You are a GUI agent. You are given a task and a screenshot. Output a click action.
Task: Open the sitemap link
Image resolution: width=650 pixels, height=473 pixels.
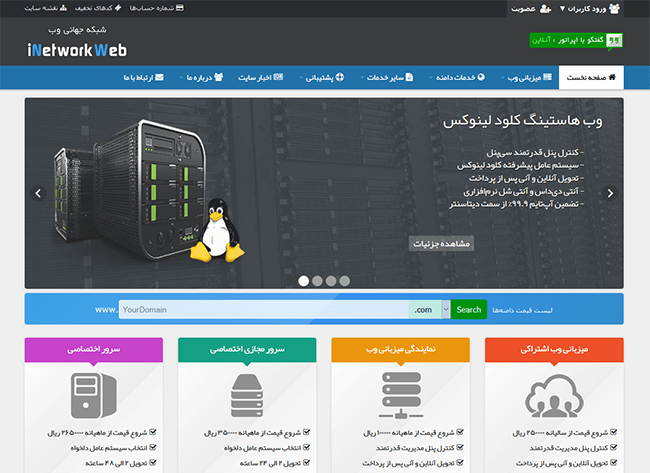[x=46, y=8]
